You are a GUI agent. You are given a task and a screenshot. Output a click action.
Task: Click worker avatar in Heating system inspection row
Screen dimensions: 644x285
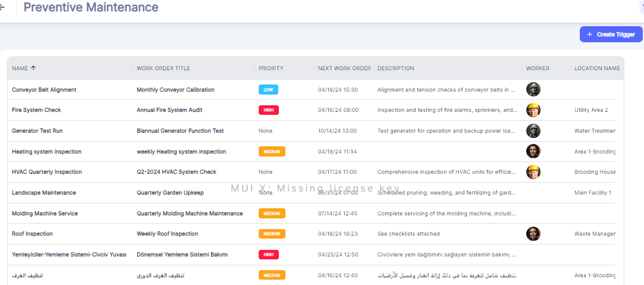click(x=533, y=151)
